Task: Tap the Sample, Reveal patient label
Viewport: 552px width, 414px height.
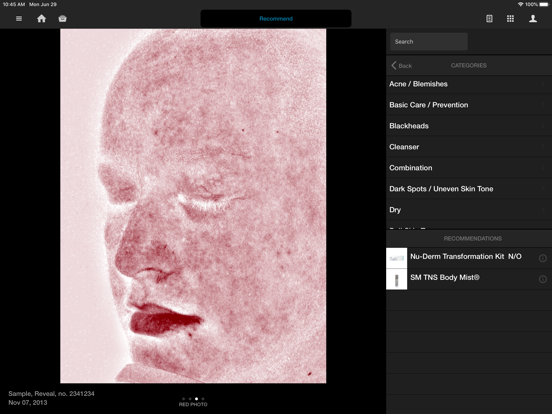Action: pyautogui.click(x=51, y=394)
